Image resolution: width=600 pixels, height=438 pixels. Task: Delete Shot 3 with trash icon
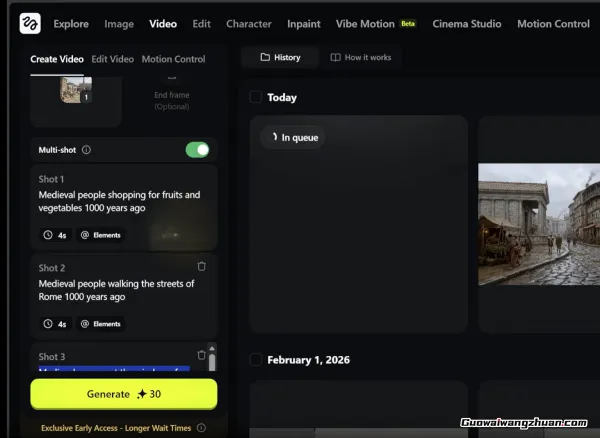pyautogui.click(x=202, y=355)
